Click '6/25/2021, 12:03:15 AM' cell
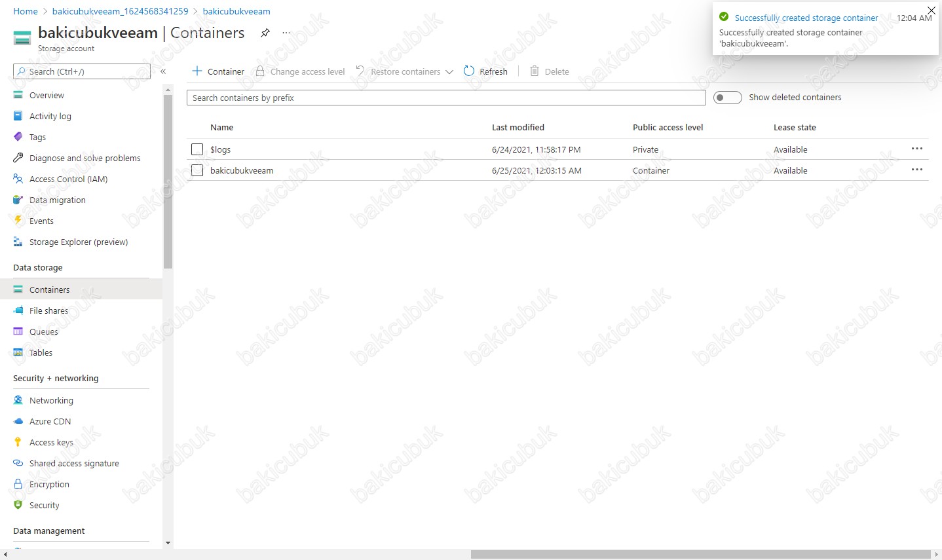 tap(537, 170)
